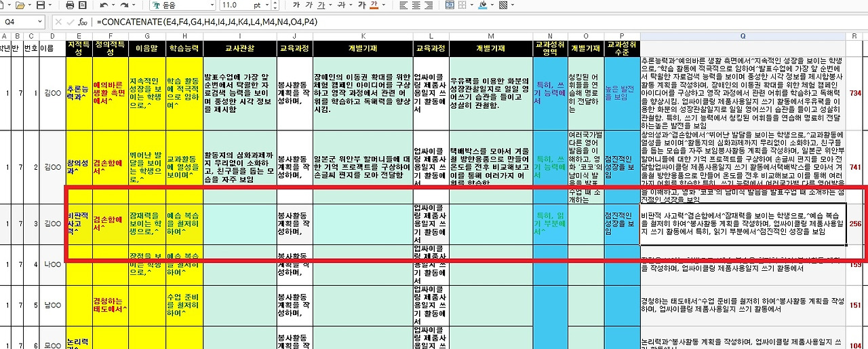This screenshot has width=868, height=349.
Task: Click the red value 151 in column R
Action: tap(855, 305)
